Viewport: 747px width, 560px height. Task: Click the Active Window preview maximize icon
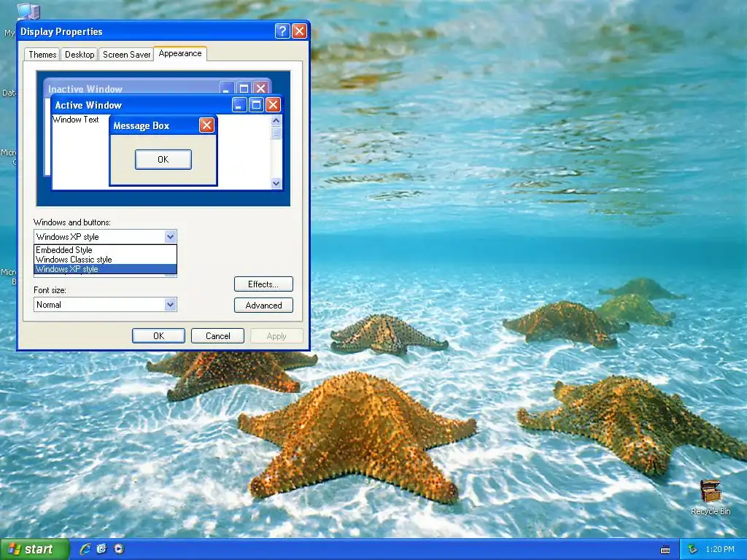(256, 105)
